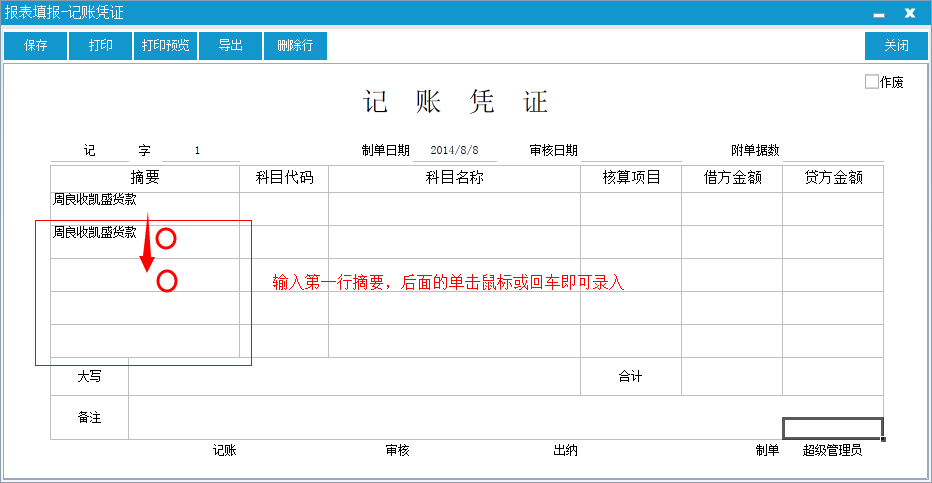Click the selected cell above 超级管理员

click(833, 428)
